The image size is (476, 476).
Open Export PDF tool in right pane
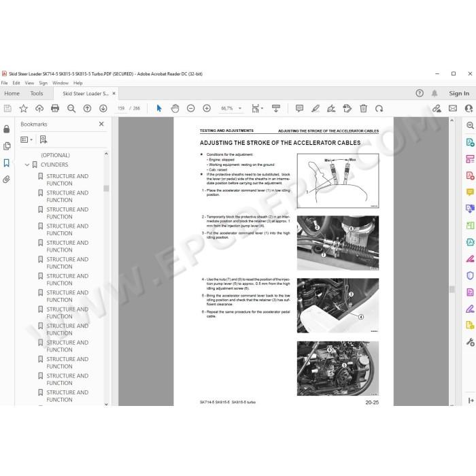click(470, 142)
